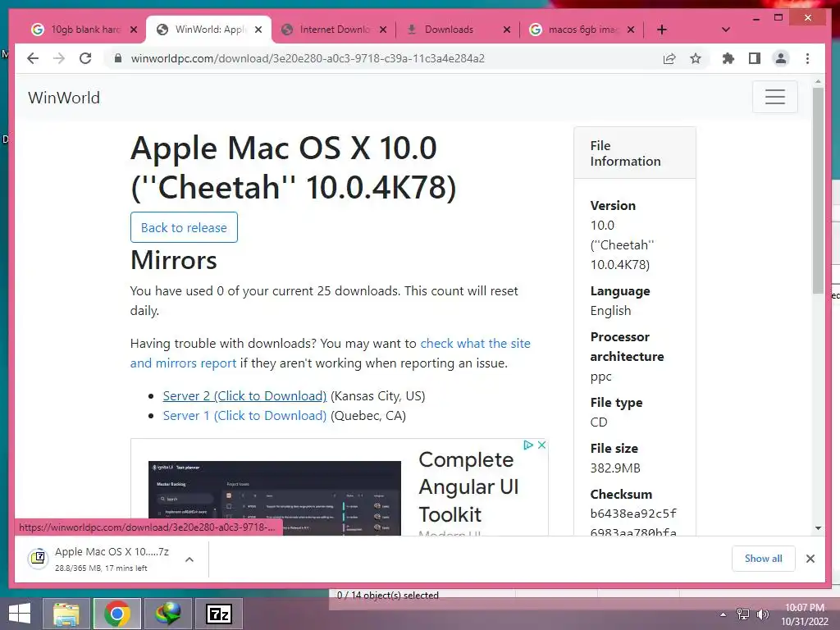
Task: Click the File Information panel header
Action: pos(635,153)
